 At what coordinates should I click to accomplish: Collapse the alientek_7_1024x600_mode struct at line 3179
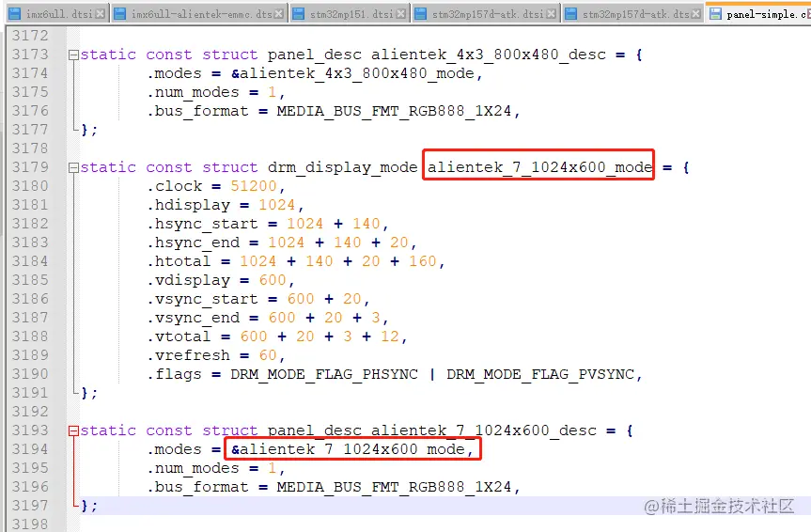pos(73,167)
